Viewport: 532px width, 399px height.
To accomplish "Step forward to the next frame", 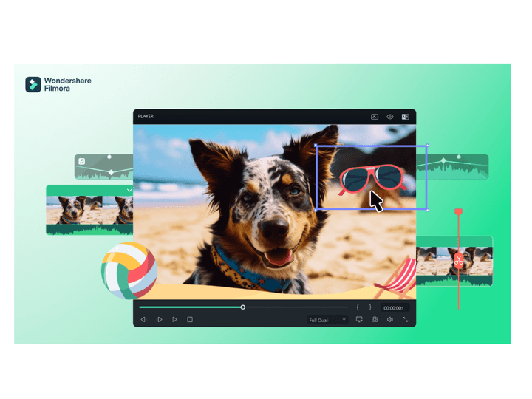I will click(x=159, y=320).
